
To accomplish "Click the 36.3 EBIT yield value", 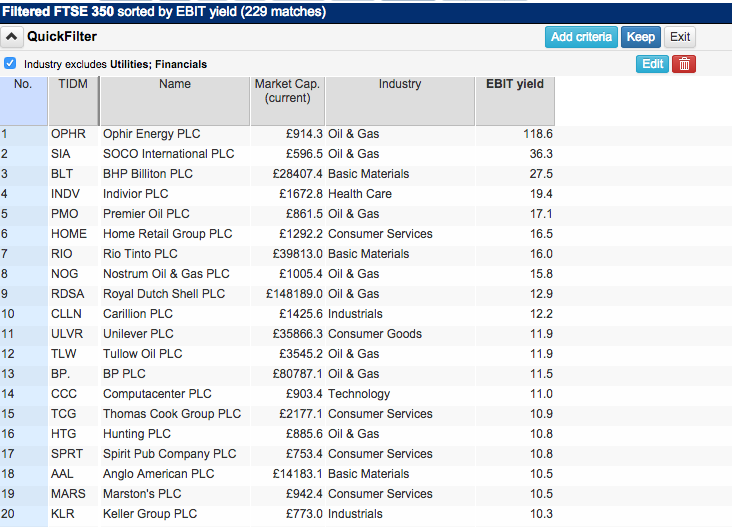I will [x=541, y=154].
